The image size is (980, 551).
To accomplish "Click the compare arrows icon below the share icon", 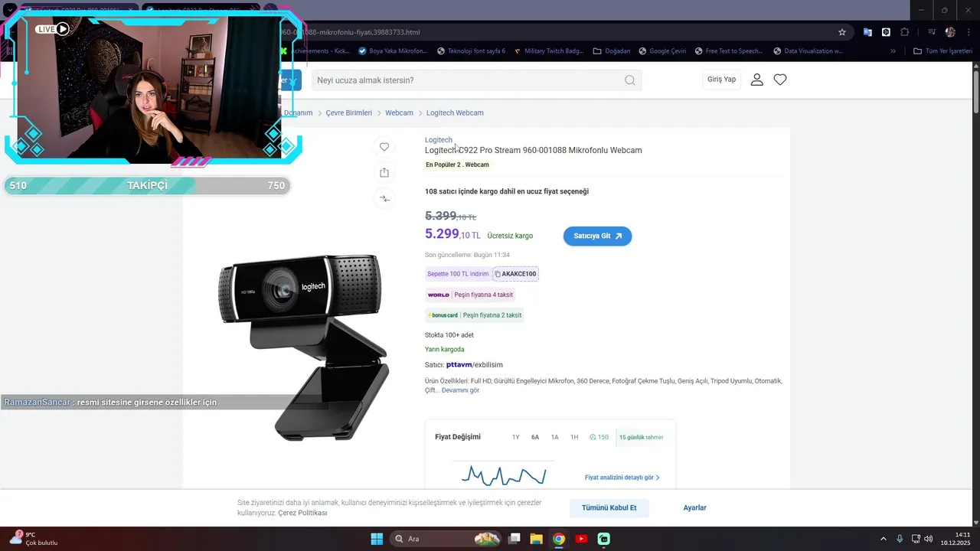I will tap(384, 199).
